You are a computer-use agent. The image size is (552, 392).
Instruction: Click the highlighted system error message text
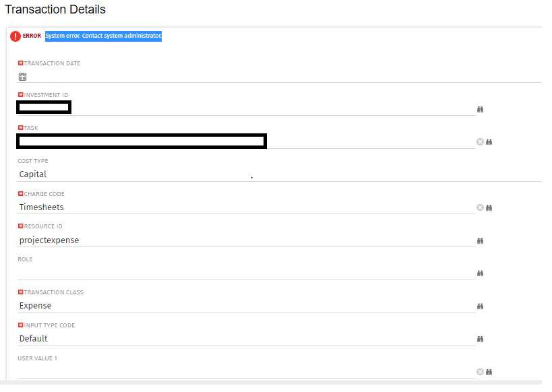103,36
